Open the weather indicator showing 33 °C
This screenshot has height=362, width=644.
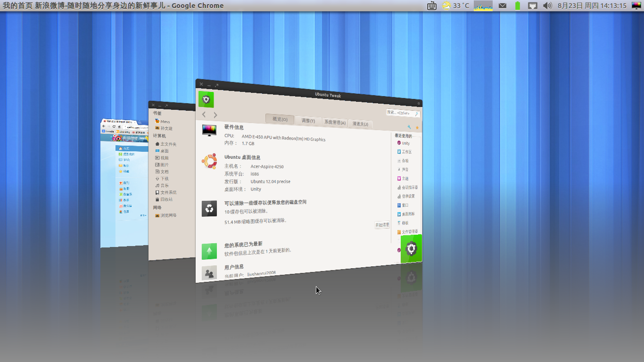tap(455, 6)
